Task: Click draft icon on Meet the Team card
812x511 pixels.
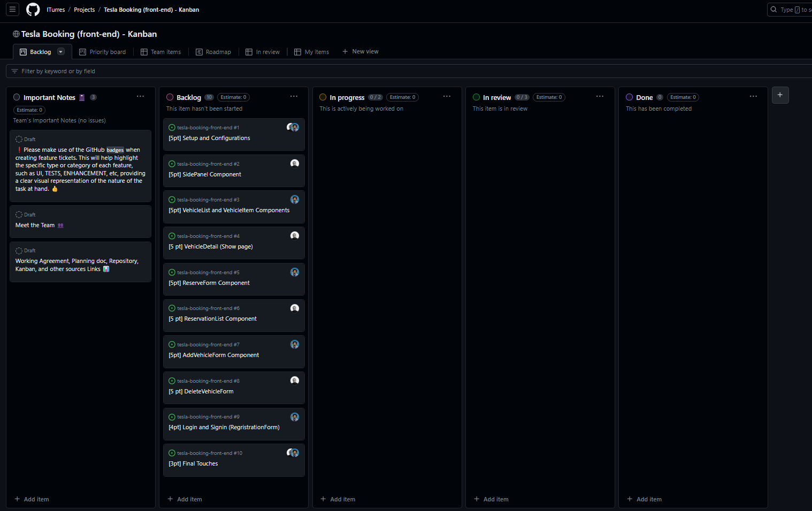Action: click(19, 214)
